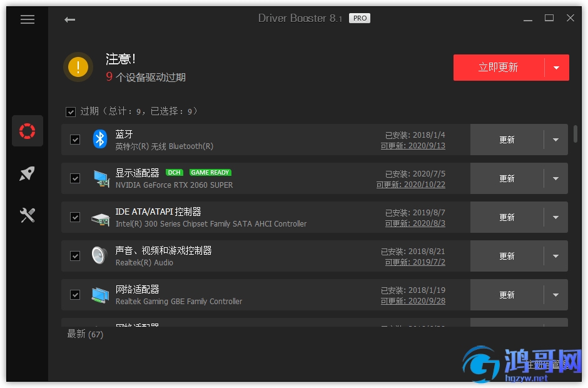Click the 已安装: 2018/8/21 date
588x388 pixels.
[x=413, y=252]
